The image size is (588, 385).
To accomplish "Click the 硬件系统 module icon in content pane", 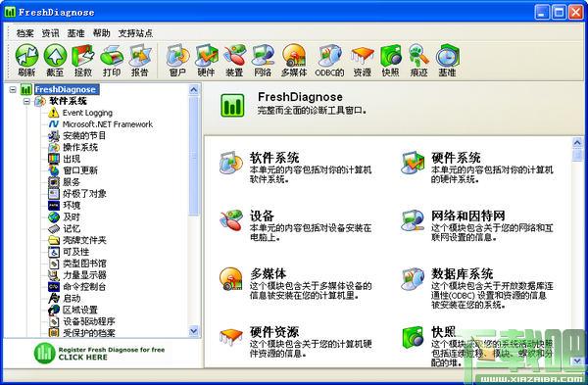I will pos(413,163).
